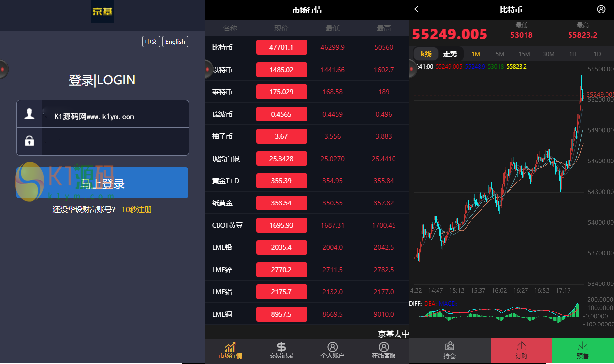The height and width of the screenshot is (364, 614).
Task: Click the 莱特币 name in market list
Action: (222, 92)
